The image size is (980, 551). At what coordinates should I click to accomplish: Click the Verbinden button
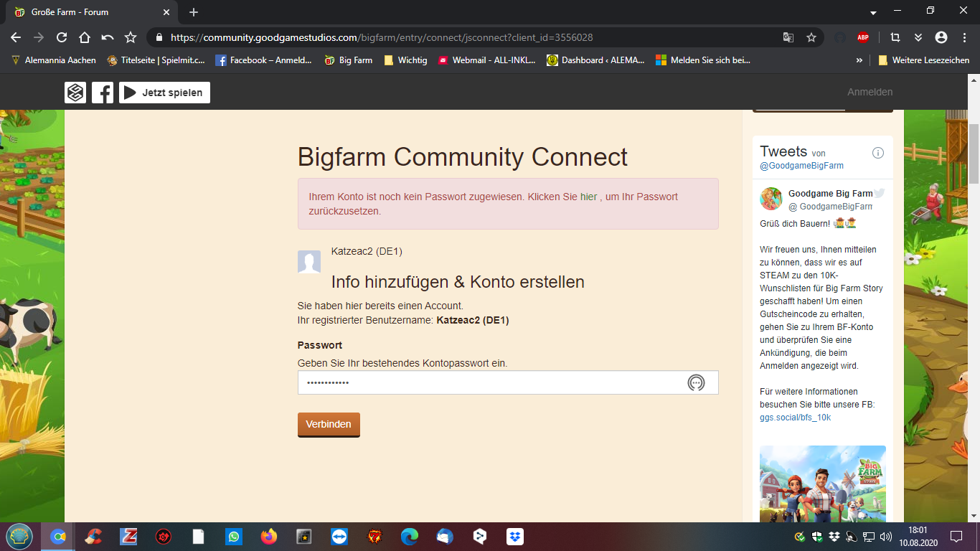(329, 424)
